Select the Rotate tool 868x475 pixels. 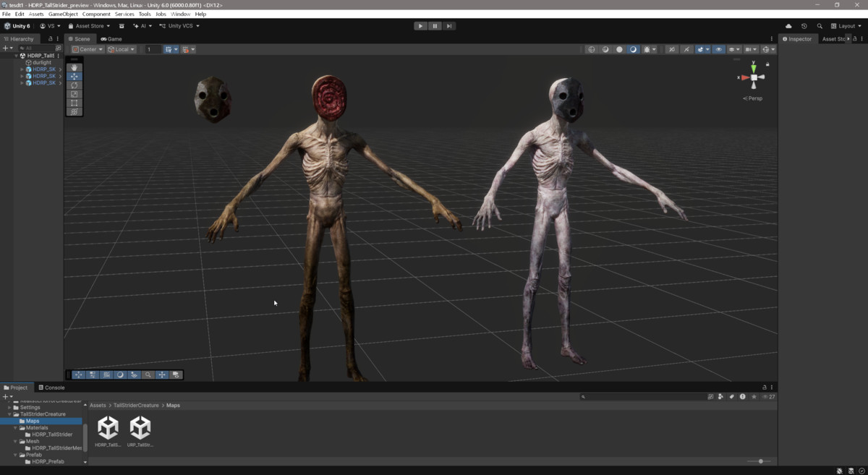point(75,85)
